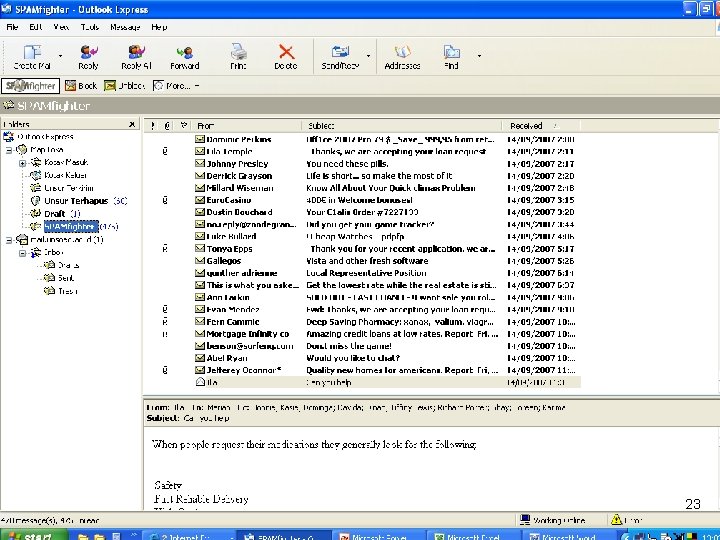Screen dimensions: 720x540
Task: Click the Forward toolbar icon
Action: coord(185,52)
